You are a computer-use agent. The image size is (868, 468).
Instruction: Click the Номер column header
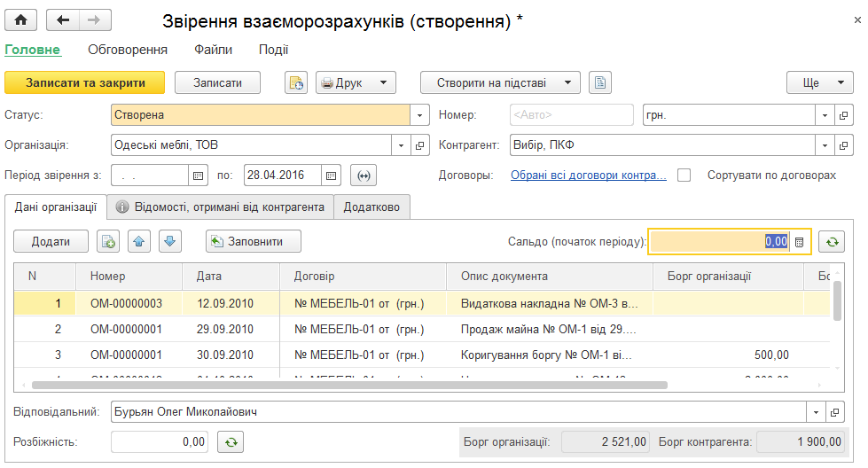pos(129,276)
